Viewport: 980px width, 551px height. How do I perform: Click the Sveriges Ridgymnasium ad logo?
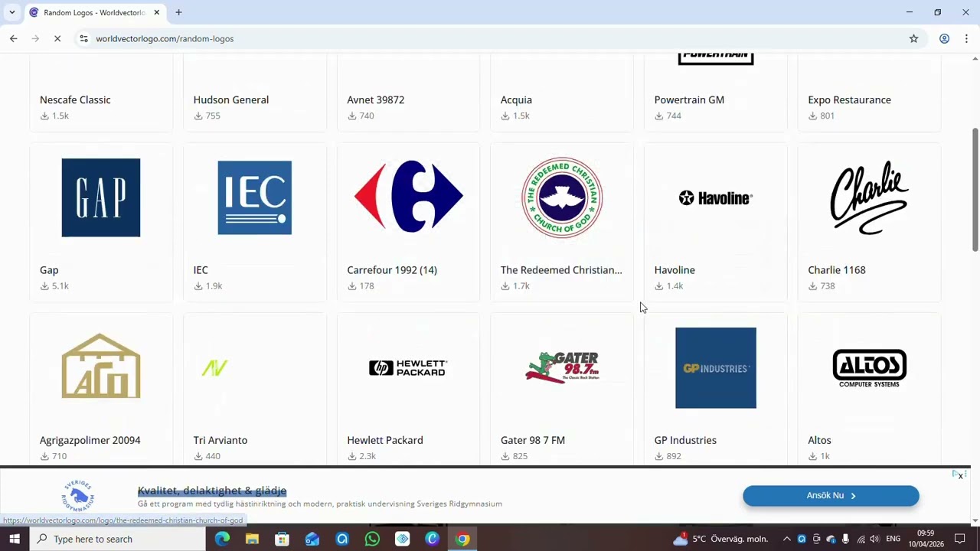coord(77,496)
